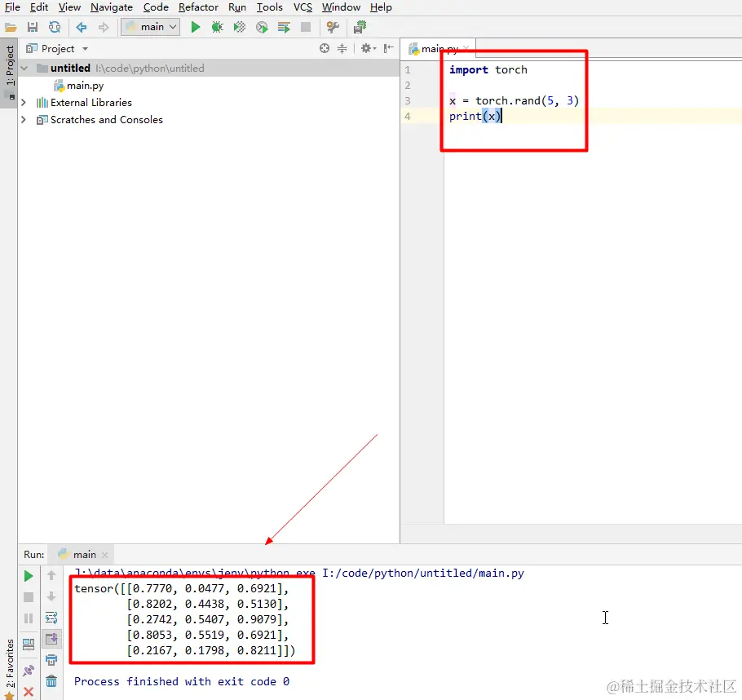Toggle the 2: Favorites side tool window
Image resolution: width=742 pixels, height=700 pixels.
pyautogui.click(x=9, y=669)
